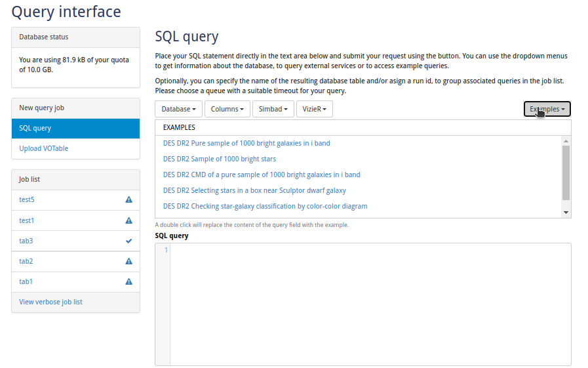Click warning icon next to tab2 job
Viewport: 588px width, 368px height.
[x=128, y=261]
